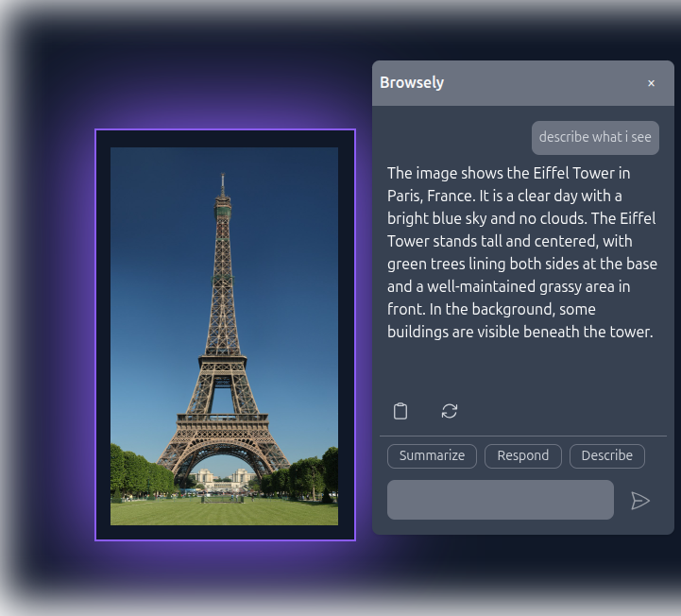Regenerate the response with the refresh icon
Screen dimensions: 681x616
click(x=449, y=411)
